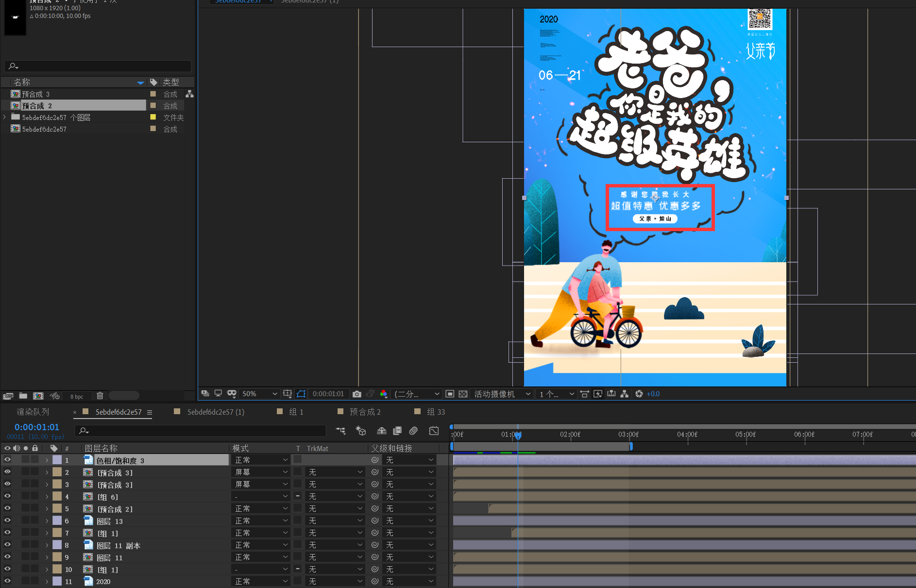This screenshot has height=588, width=916.
Task: Take a snapshot with the camera icon
Action: [357, 394]
